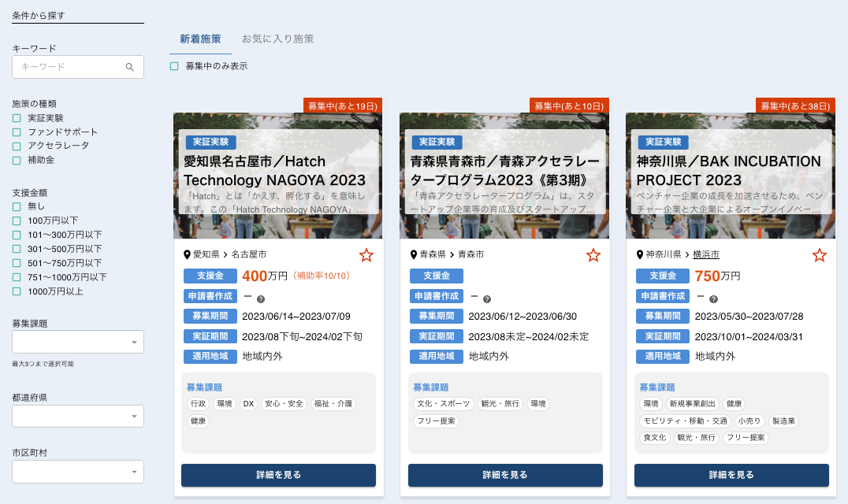
Task: Click the location pin icon beside 愛知県
Action: [187, 254]
